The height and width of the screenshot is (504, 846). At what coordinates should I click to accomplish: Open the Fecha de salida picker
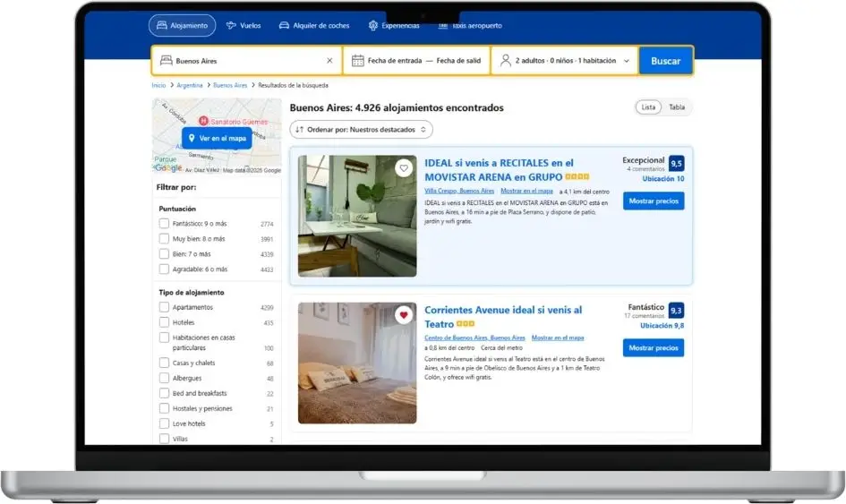pyautogui.click(x=458, y=61)
